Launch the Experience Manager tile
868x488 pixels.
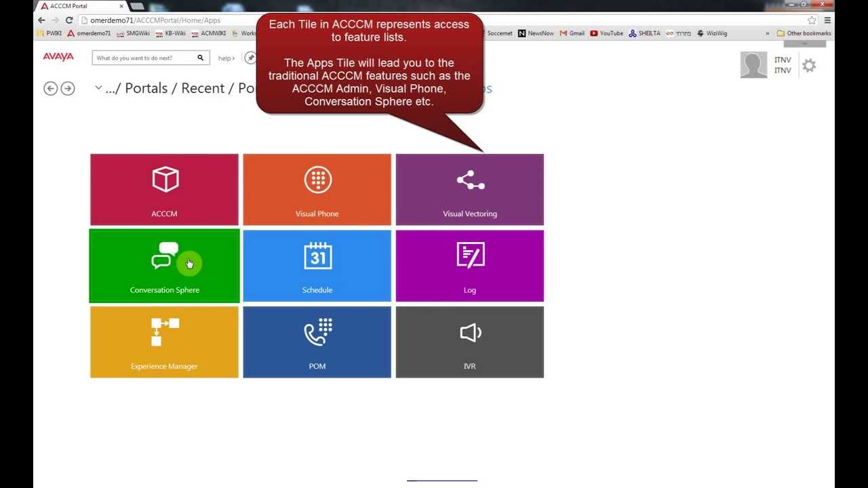click(164, 342)
